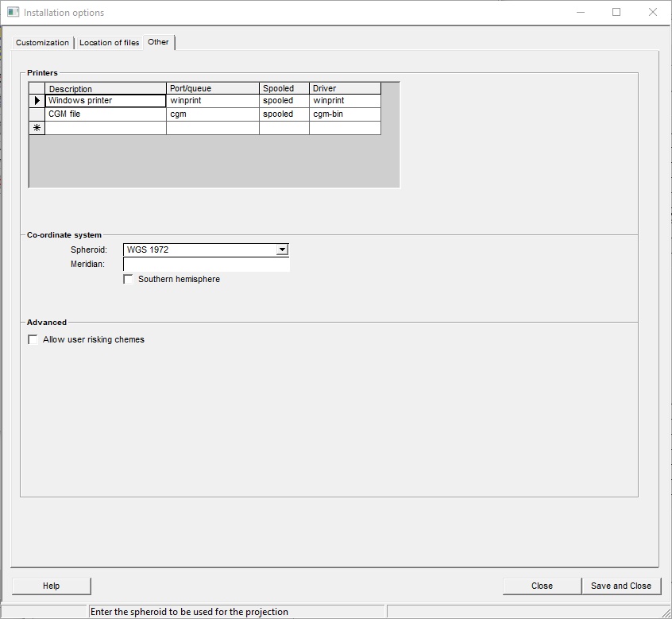The height and width of the screenshot is (619, 672).
Task: Click inside the Meridian input field
Action: click(206, 265)
